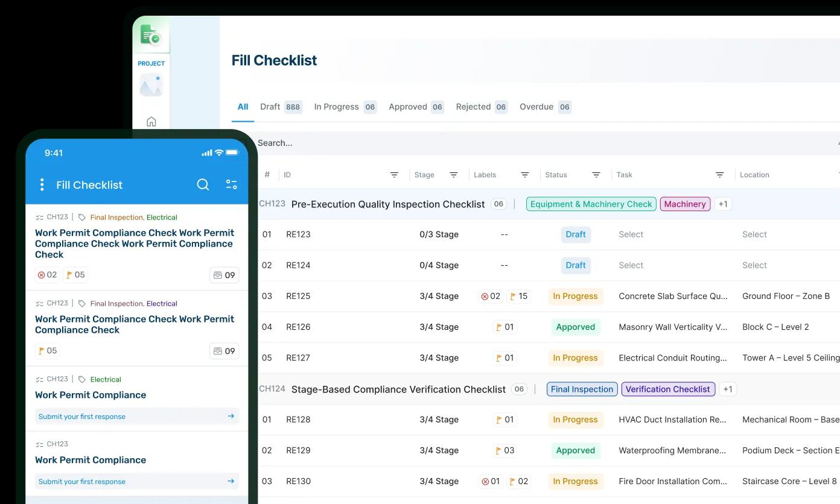Click the task Waterproofing Membrane...

[x=672, y=450]
